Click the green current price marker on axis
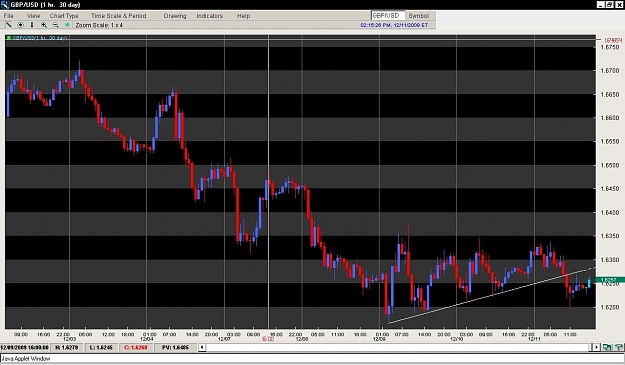This screenshot has width=625, height=365. (x=610, y=280)
